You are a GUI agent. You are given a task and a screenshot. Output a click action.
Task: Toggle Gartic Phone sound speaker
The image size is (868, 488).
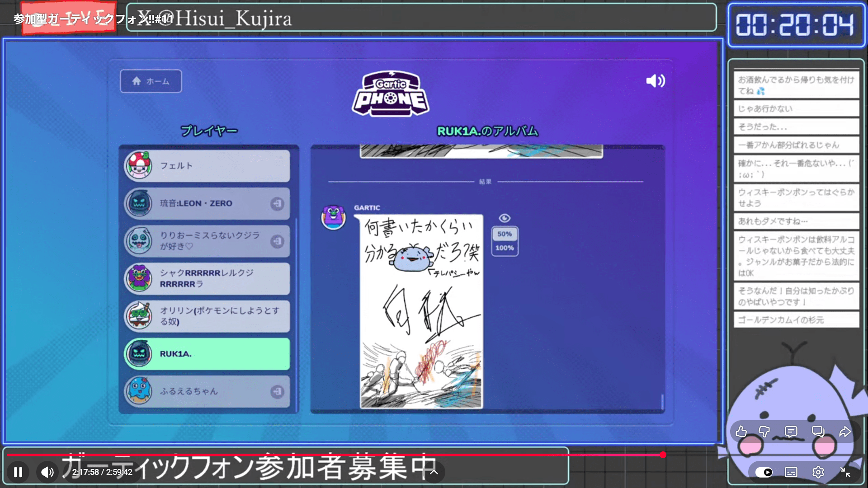(655, 81)
